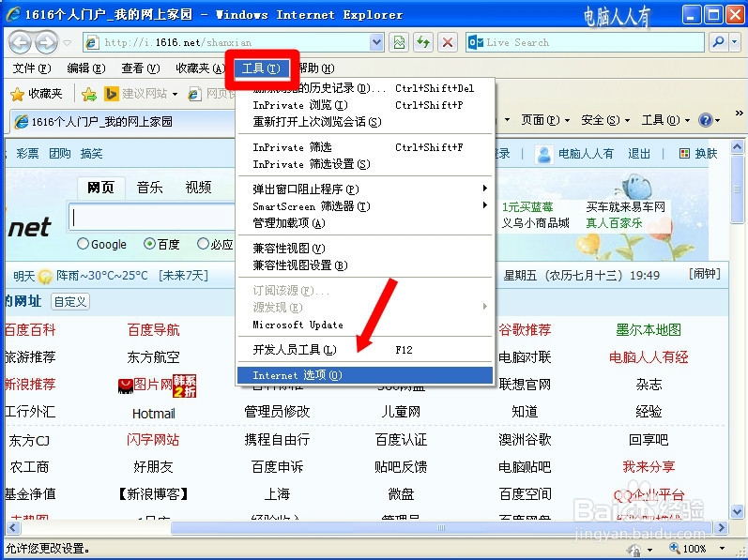Click the zoom magnifier icon in status bar

pyautogui.click(x=675, y=548)
